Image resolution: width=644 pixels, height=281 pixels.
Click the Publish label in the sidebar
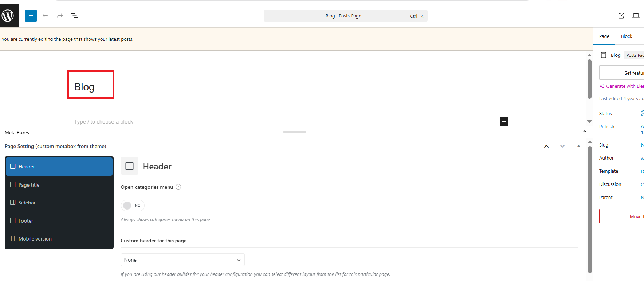click(x=606, y=127)
